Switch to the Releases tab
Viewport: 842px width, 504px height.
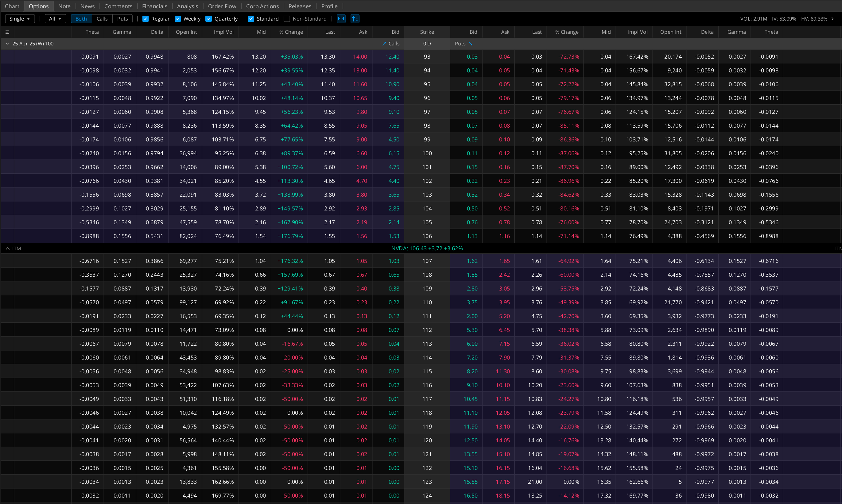pos(300,6)
